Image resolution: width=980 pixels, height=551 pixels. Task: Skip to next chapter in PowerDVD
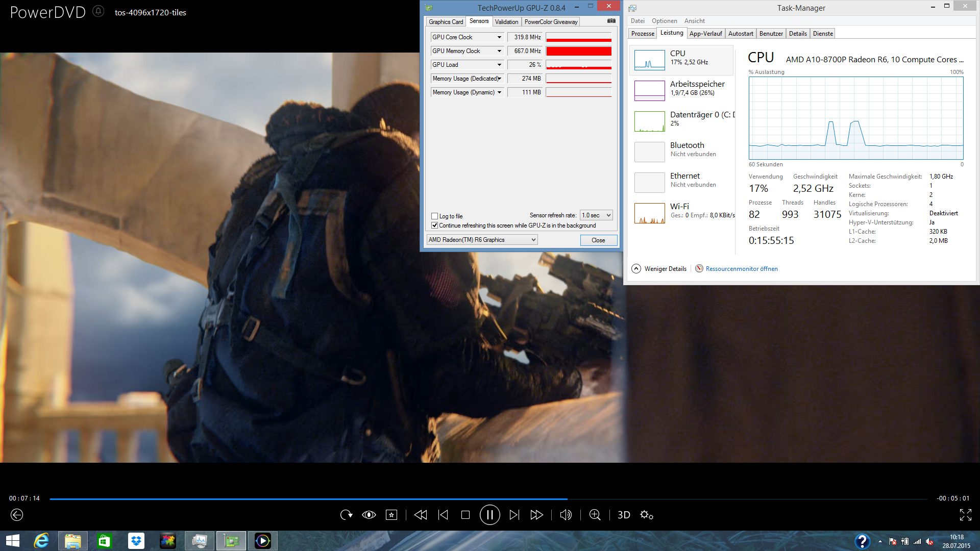(514, 515)
